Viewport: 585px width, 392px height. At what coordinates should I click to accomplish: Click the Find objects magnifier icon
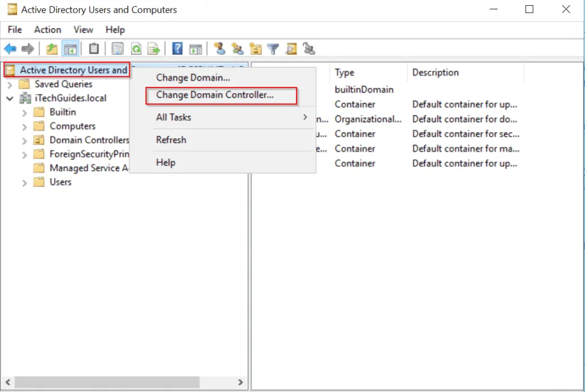tap(291, 49)
